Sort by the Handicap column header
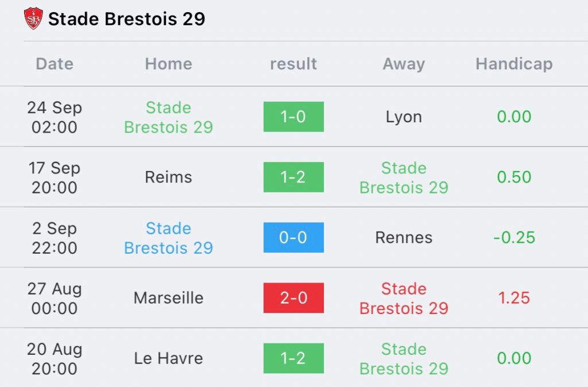 [x=514, y=64]
